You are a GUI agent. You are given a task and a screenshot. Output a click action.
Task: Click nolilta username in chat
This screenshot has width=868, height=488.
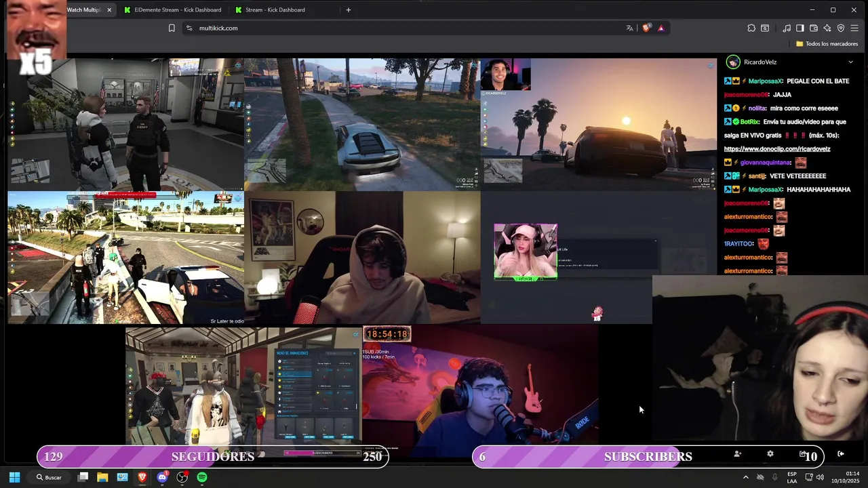click(757, 108)
